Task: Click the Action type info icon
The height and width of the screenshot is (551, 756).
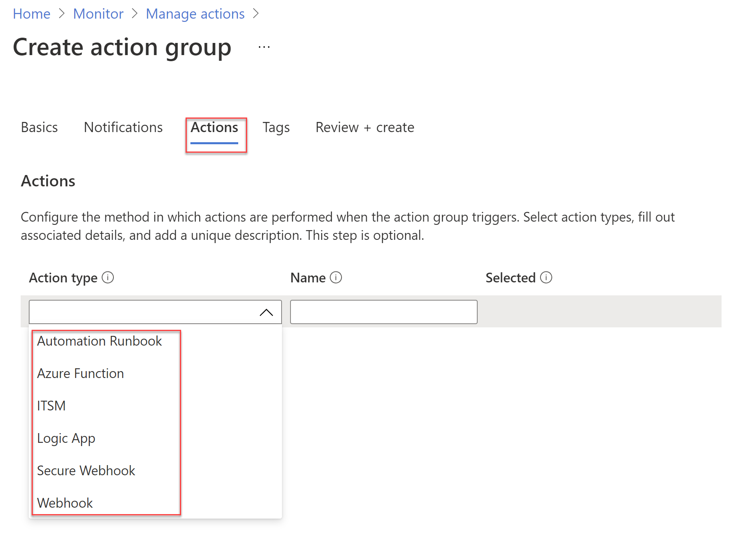Action: point(108,278)
